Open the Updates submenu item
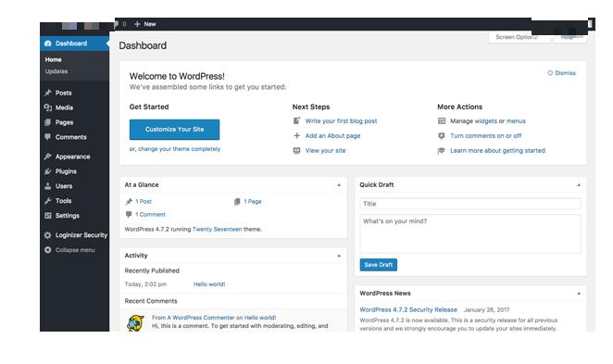Image resolution: width=613 pixels, height=364 pixels. click(56, 71)
